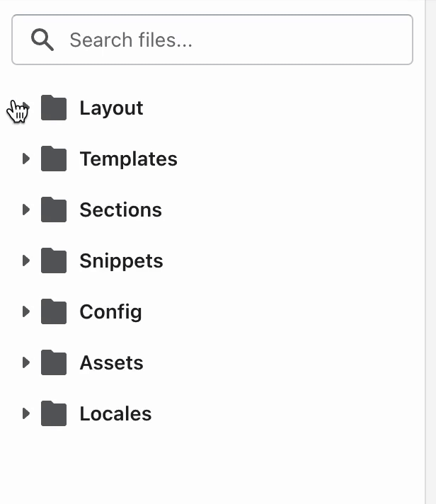
Task: Expand the Assets folder arrow
Action: coord(26,362)
